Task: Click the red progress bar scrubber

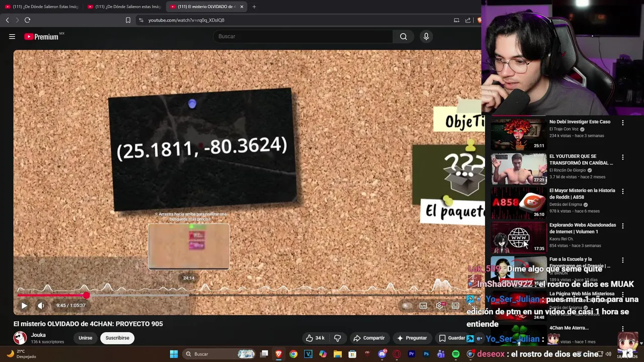Action: (x=87, y=296)
